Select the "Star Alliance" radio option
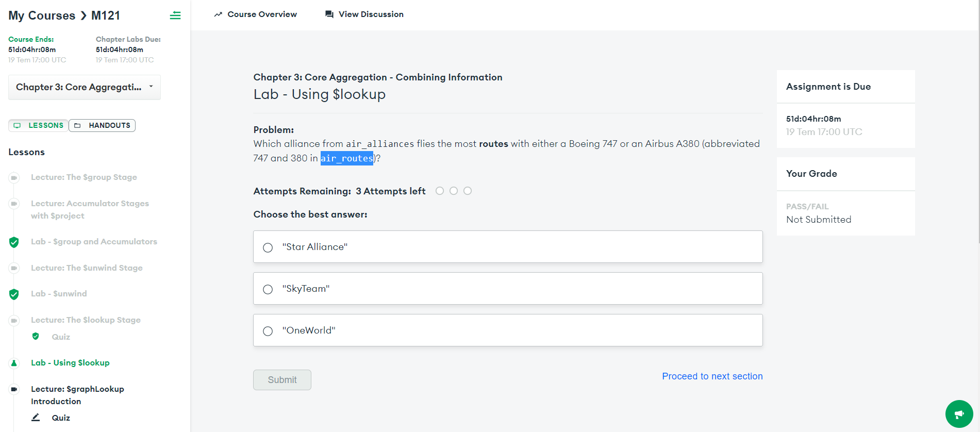The width and height of the screenshot is (980, 432). (268, 247)
